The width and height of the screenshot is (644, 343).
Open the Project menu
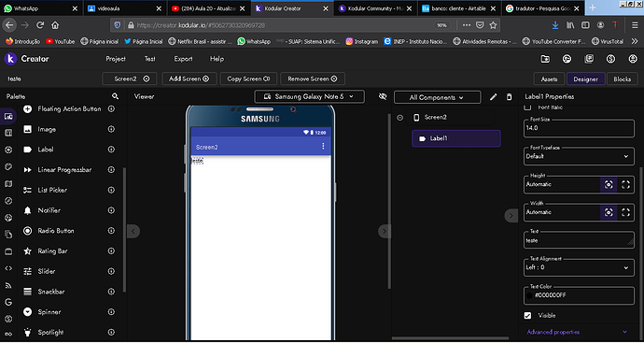(x=116, y=59)
